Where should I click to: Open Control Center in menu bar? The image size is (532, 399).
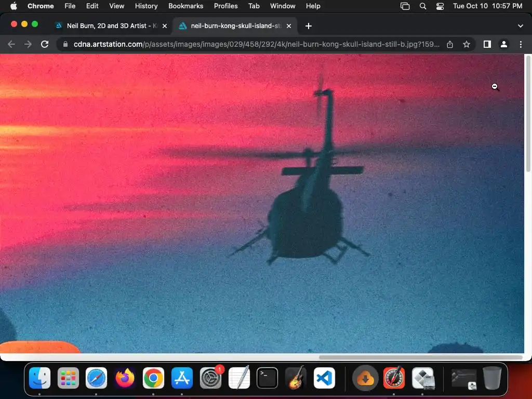[x=440, y=6]
